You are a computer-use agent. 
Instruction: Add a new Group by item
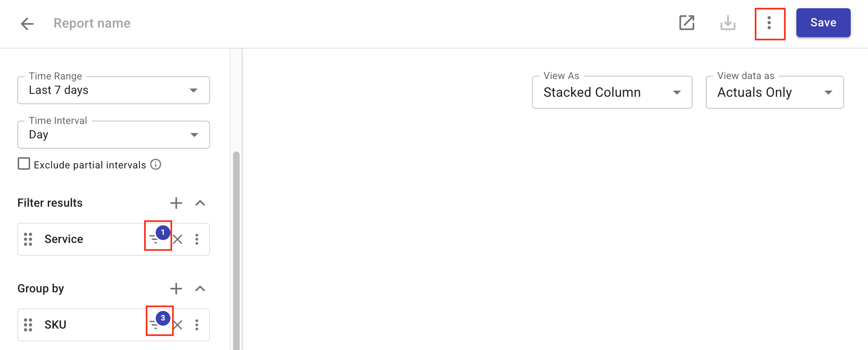point(176,289)
